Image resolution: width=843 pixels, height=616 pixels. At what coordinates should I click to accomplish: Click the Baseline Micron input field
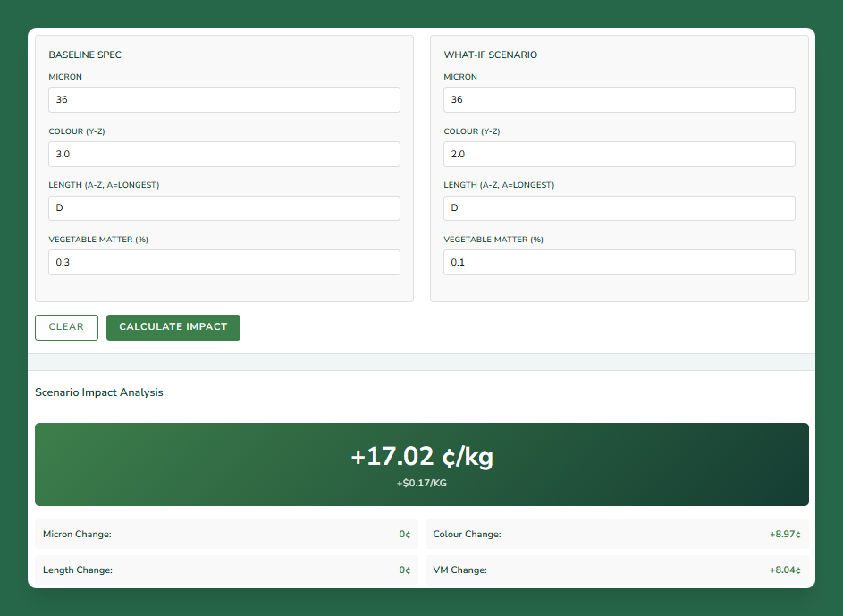(x=223, y=99)
